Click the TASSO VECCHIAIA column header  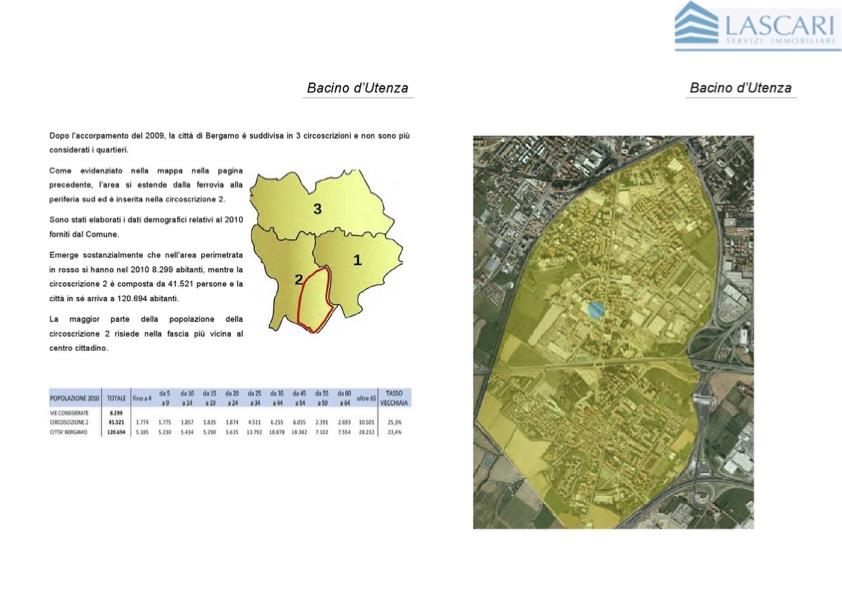pyautogui.click(x=394, y=398)
